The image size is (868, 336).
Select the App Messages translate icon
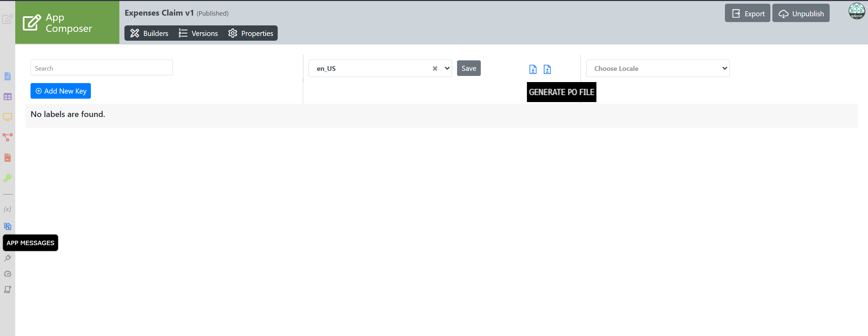(x=7, y=226)
